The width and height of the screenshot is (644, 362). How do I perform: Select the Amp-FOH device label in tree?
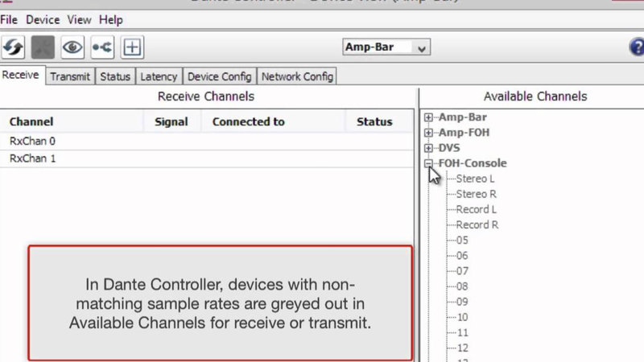click(x=464, y=133)
